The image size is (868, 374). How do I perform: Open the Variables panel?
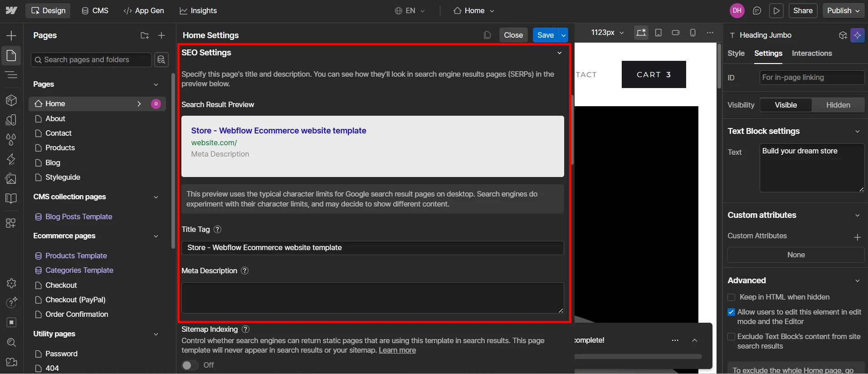[x=11, y=120]
